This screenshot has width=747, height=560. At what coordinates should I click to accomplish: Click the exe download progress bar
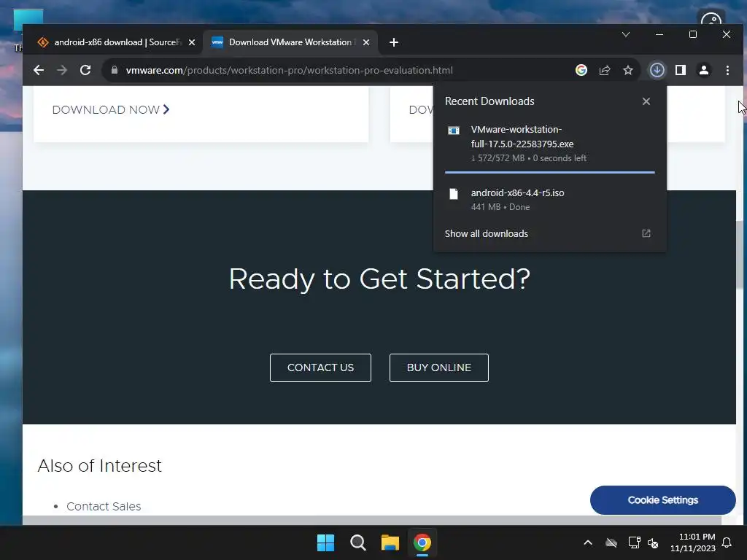[x=550, y=172]
